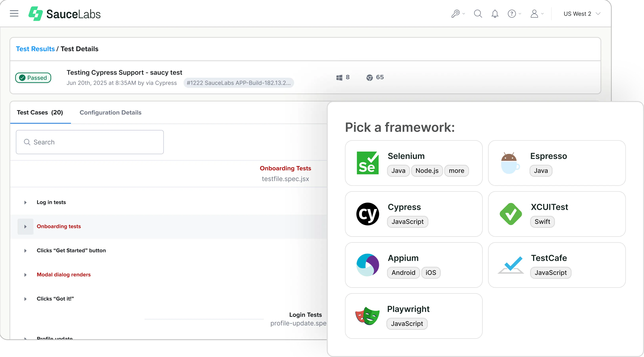This screenshot has width=644, height=357.
Task: Choose iOS under Appium
Action: (431, 273)
